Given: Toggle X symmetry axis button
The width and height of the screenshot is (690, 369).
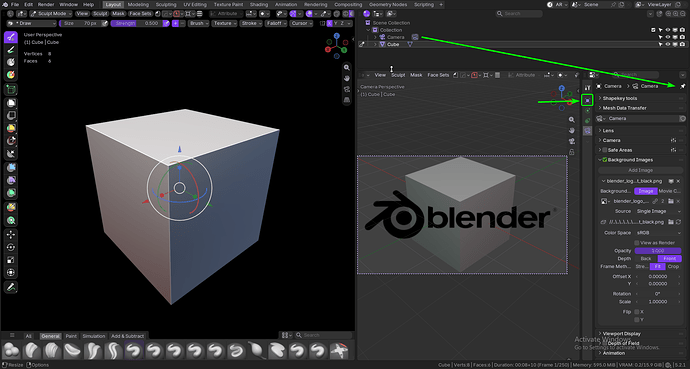Looking at the screenshot, I should click(x=329, y=23).
